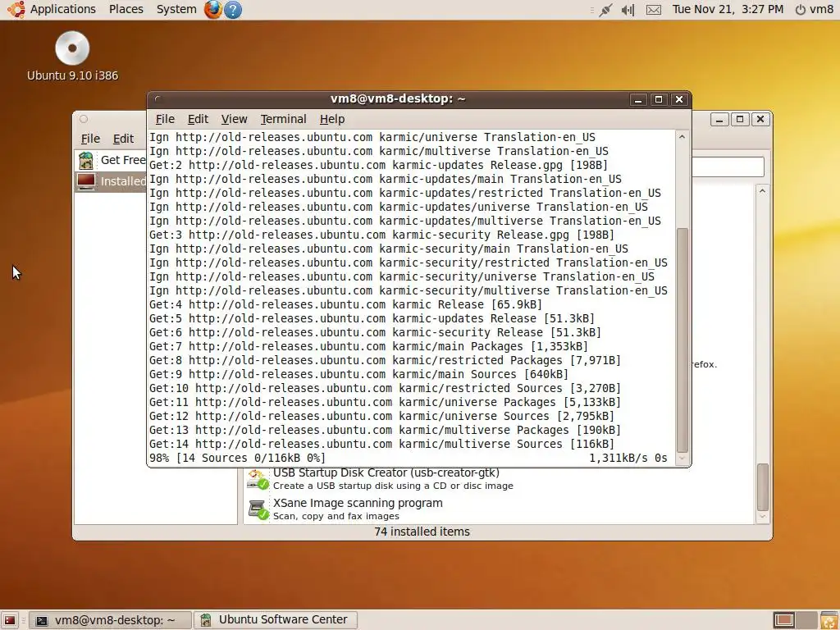Click the terminal scrollbar down arrow

(682, 458)
